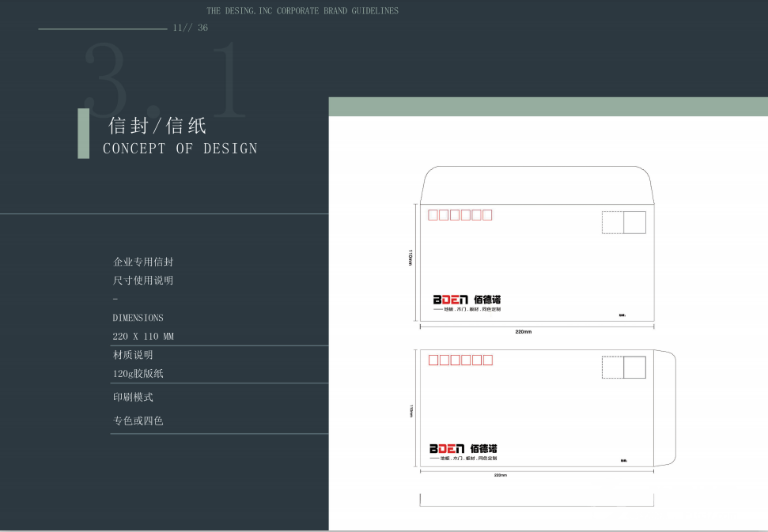Click the green strip above the white canvas
The height and width of the screenshot is (532, 768).
[547, 107]
